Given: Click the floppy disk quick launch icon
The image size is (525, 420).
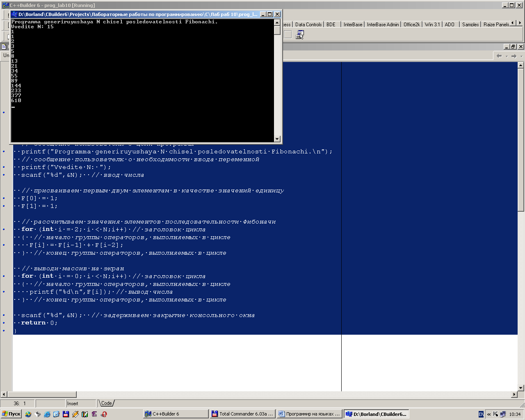Looking at the screenshot, I should (66, 414).
